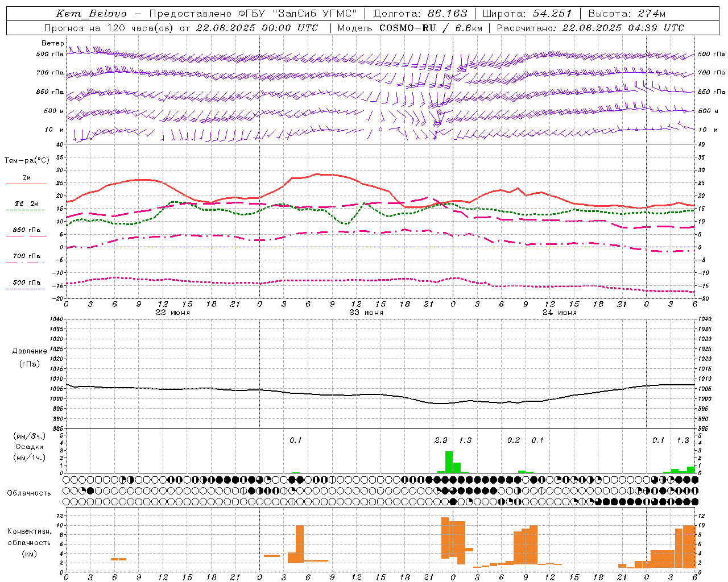
Task: Click 'Рассчитано: 22.06.2025 04:39 UTC' timestamp
Action: 590,28
